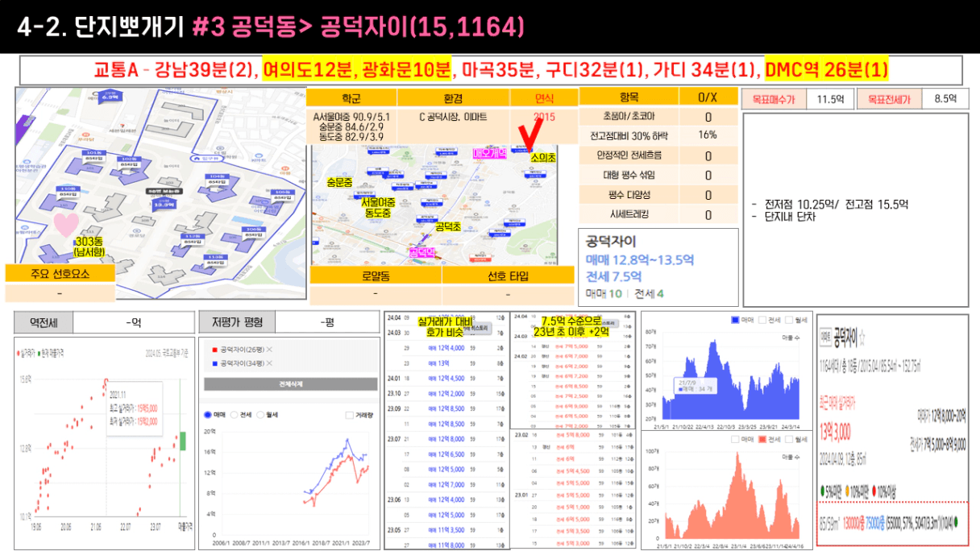Open the 전세 5억 3,000 transaction row
Screen dimensions: 980x551
pos(574,543)
